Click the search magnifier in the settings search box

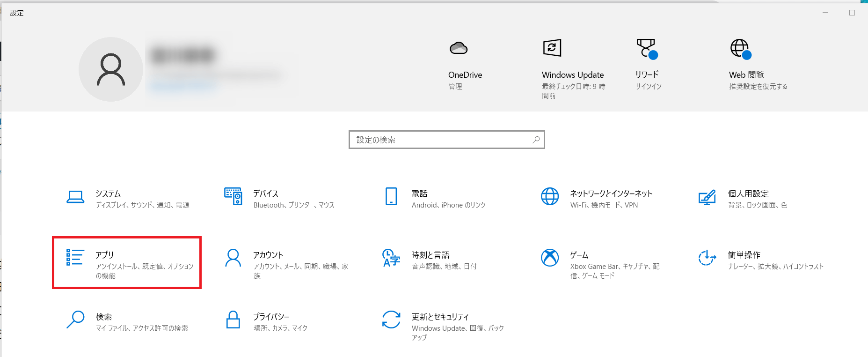tap(536, 140)
